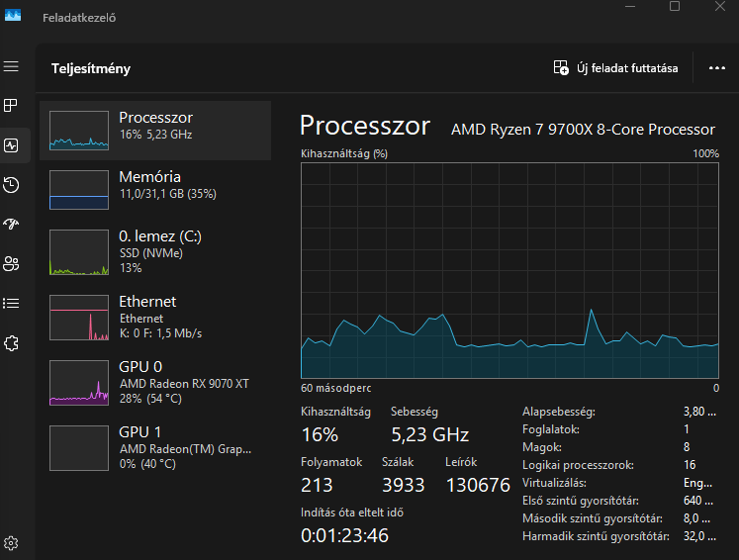The image size is (739, 560).
Task: Open the Services puzzle icon in the sidebar
Action: [11, 343]
